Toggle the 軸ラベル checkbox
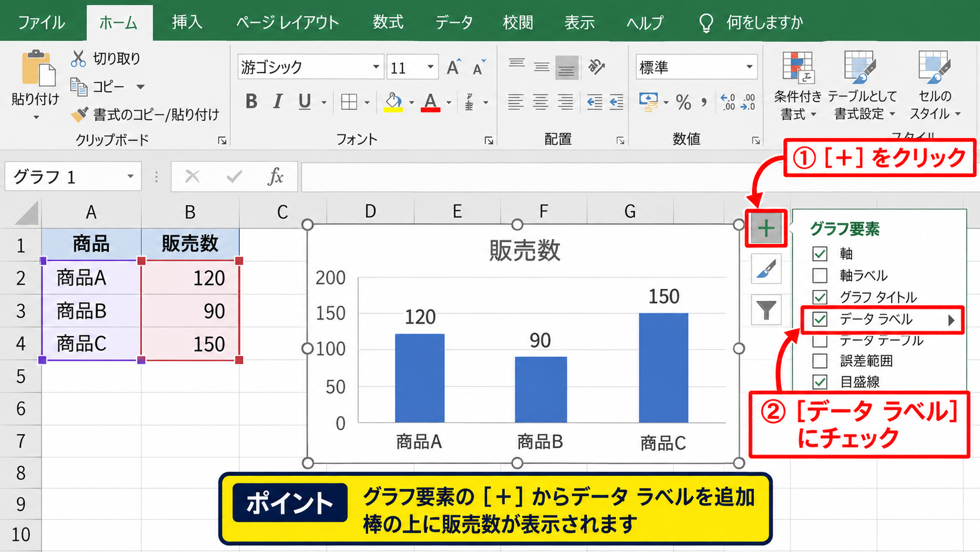This screenshot has height=552, width=980. [x=820, y=275]
